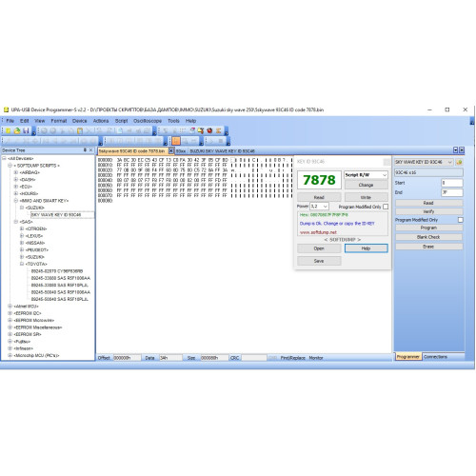
Task: Click the Change button
Action: pos(366,185)
